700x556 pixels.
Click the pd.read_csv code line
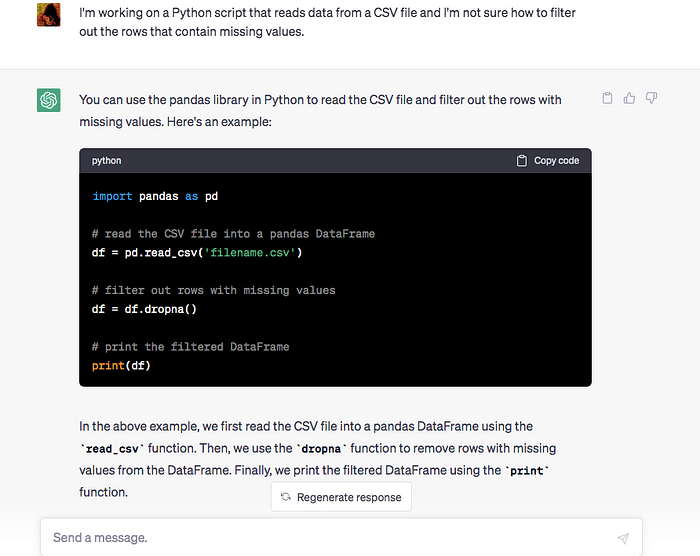click(197, 253)
